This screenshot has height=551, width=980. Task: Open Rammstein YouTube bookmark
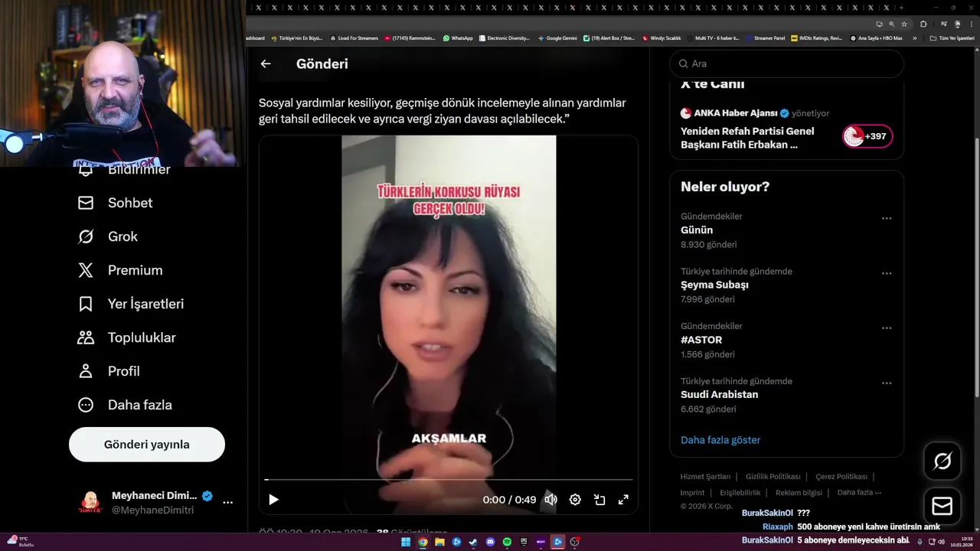(x=410, y=38)
